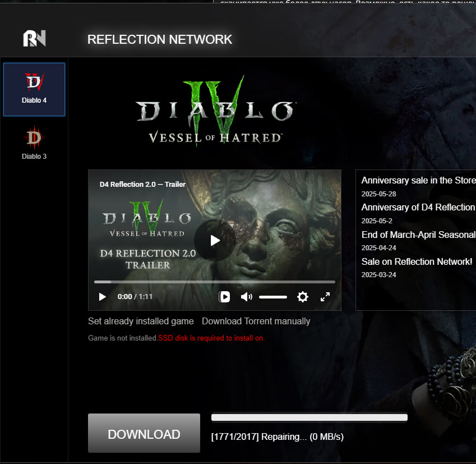Open 'Sale on Reflection Network!' news item
Viewport: 476px width, 464px height.
pyautogui.click(x=417, y=261)
